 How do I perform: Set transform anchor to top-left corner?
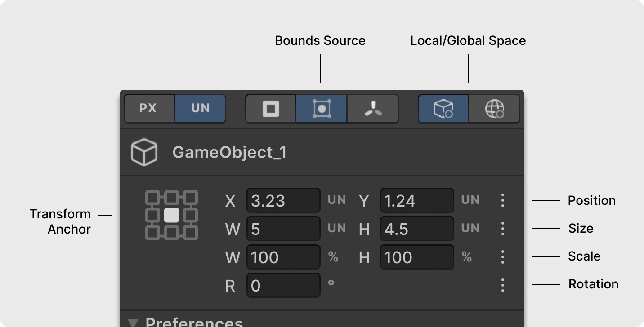point(153,197)
